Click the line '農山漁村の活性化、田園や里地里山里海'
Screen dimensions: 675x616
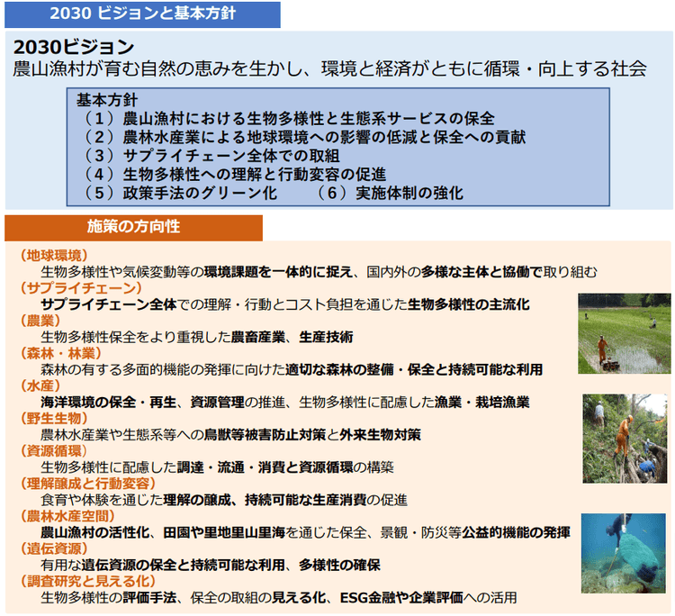click(x=305, y=532)
